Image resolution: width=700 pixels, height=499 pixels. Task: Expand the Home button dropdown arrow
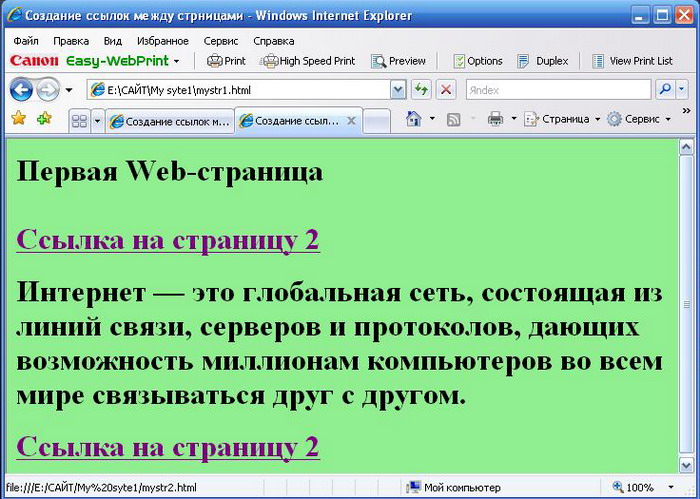coord(432,119)
